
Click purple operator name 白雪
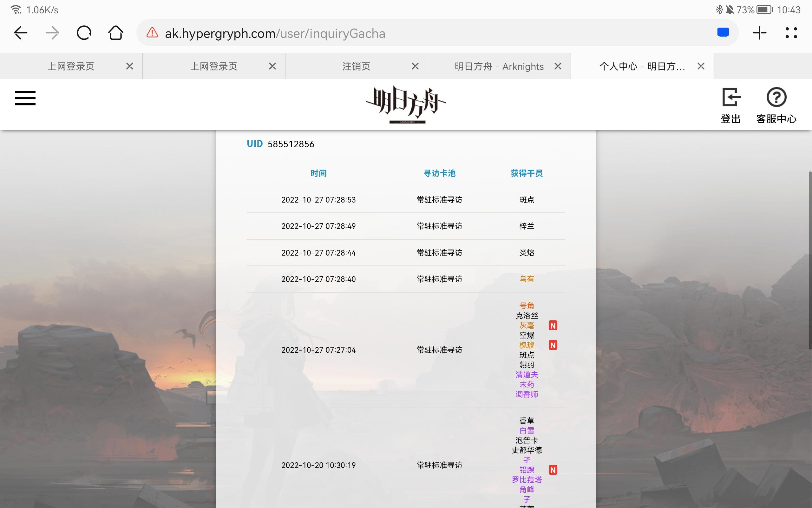click(x=527, y=431)
